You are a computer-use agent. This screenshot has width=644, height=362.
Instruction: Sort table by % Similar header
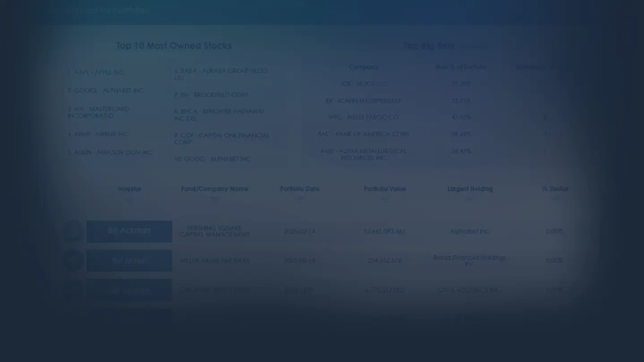coord(555,189)
